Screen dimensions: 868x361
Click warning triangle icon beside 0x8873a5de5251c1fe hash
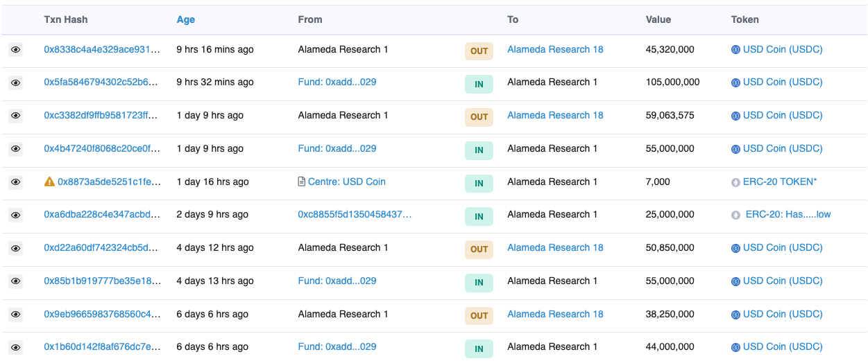pyautogui.click(x=49, y=182)
